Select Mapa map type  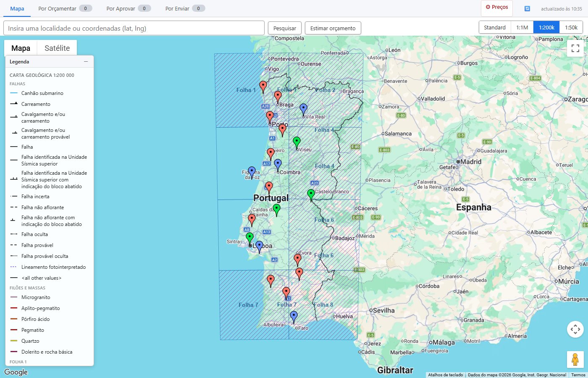21,48
